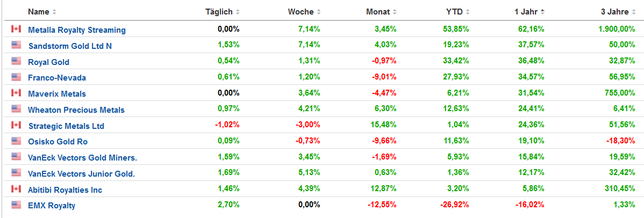Click the Canadian flag beside Strategic Metals Ltd
The height and width of the screenshot is (218, 644).
[x=16, y=125]
